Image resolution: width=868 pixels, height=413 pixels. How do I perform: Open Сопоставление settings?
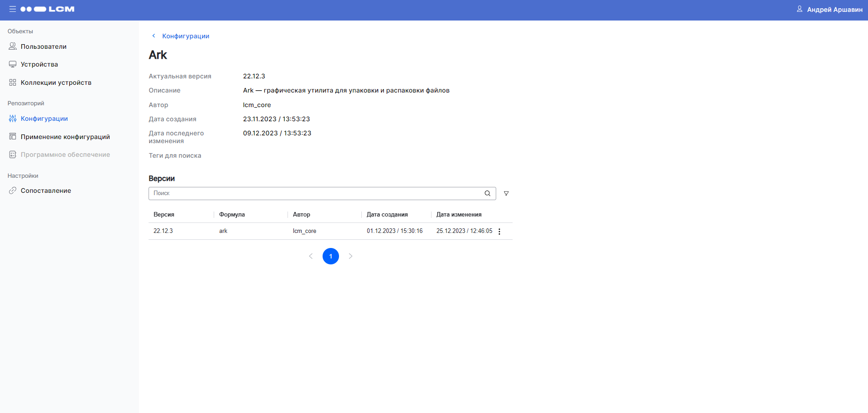(46, 191)
